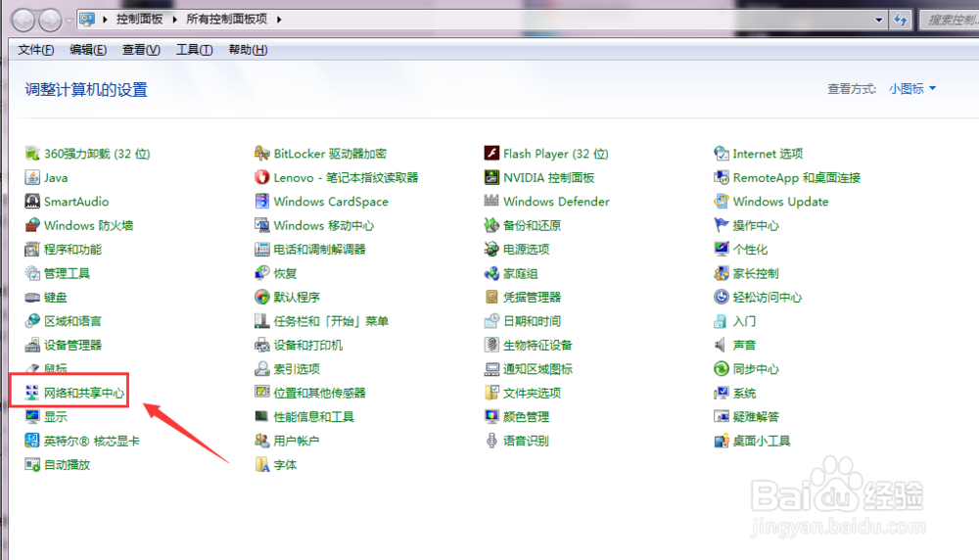Open 疑难解答 link
The width and height of the screenshot is (979, 560).
(756, 416)
